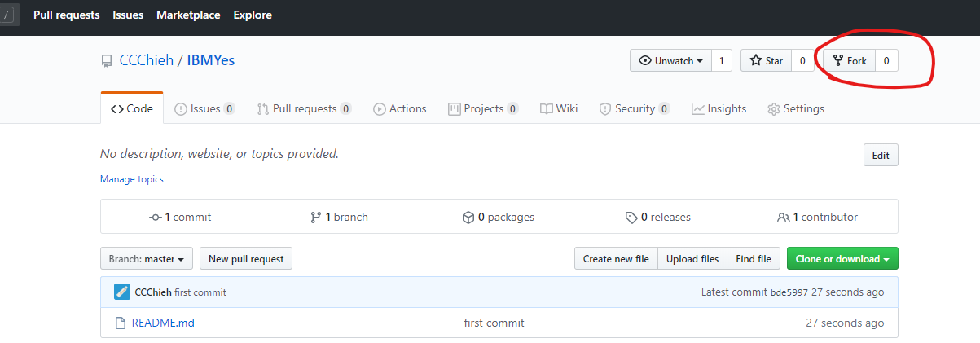Switch to the repository Pull requests tab

click(x=304, y=108)
